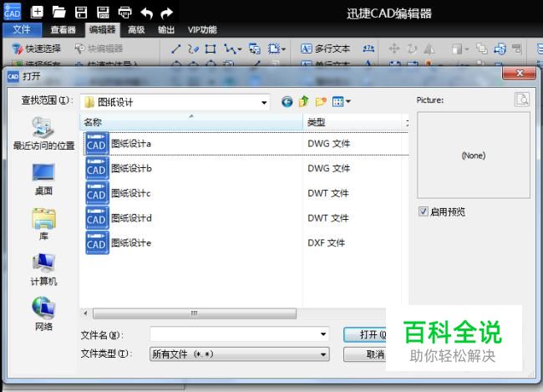Click the Redo arrow icon
The width and height of the screenshot is (543, 392).
coord(167,13)
